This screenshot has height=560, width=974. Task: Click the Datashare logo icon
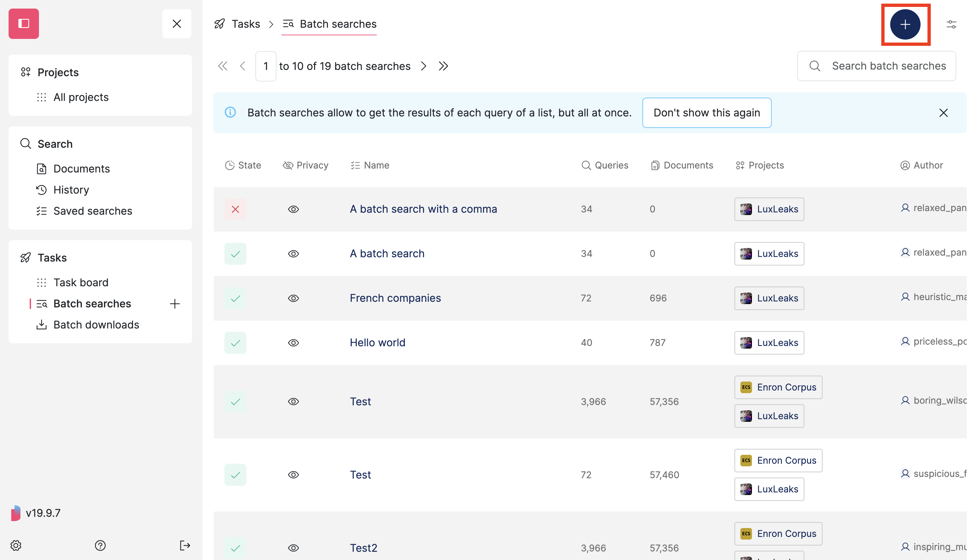23,23
